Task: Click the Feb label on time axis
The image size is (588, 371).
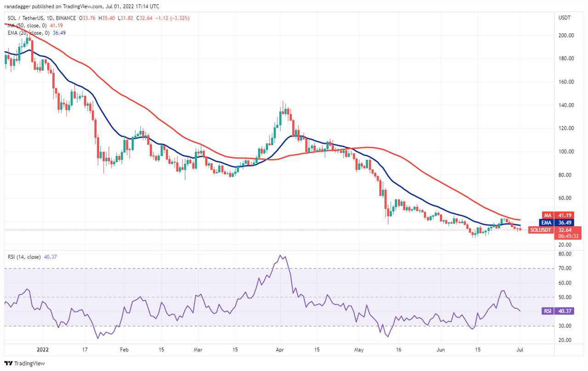Action: pyautogui.click(x=125, y=349)
